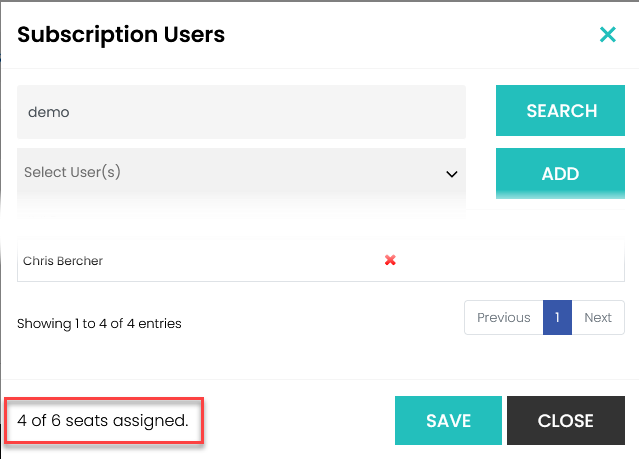This screenshot has height=459, width=639.
Task: Close the Subscription Users dialog with the X icon
Action: click(607, 35)
